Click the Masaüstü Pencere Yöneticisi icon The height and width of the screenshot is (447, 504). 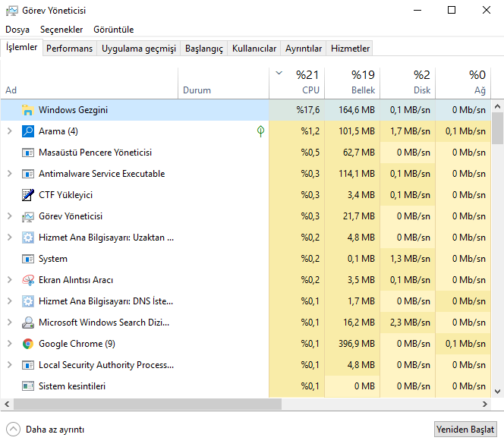[28, 153]
